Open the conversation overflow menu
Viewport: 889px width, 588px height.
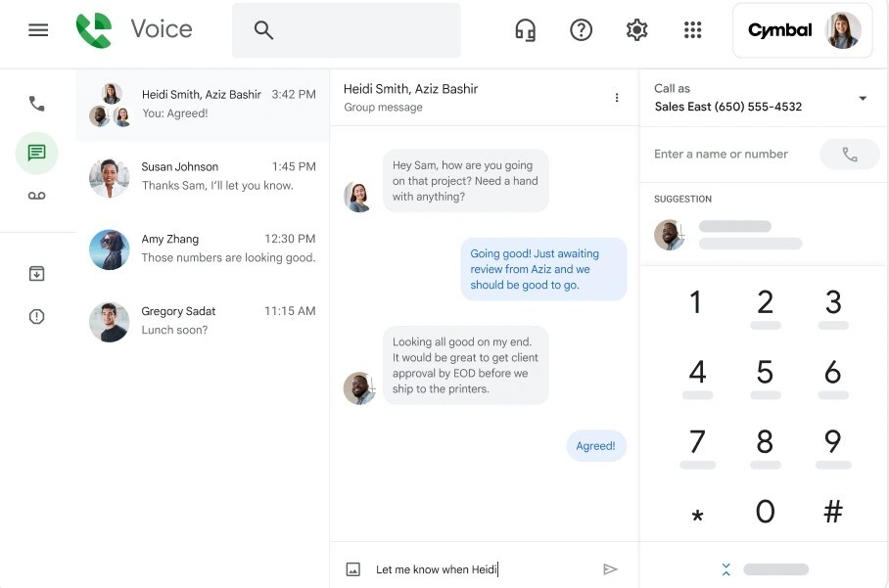pyautogui.click(x=617, y=99)
